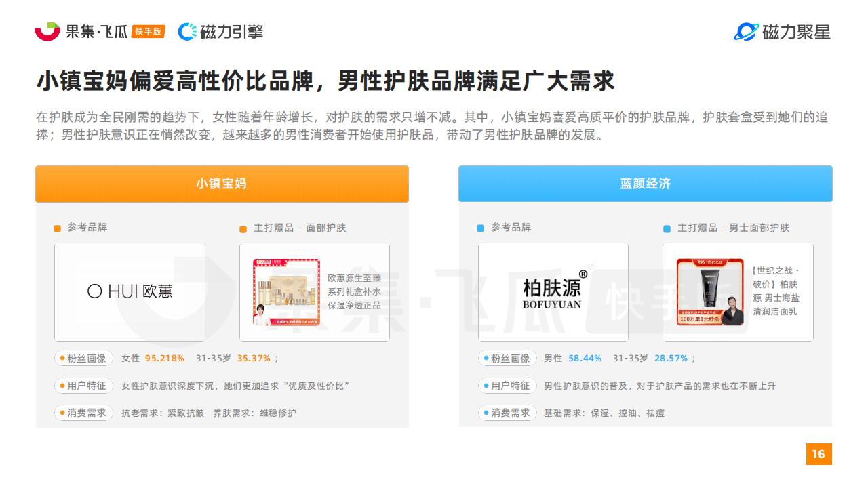The width and height of the screenshot is (868, 488).
Task: Click the 磁力引擎 swirl logo icon
Action: tap(188, 32)
